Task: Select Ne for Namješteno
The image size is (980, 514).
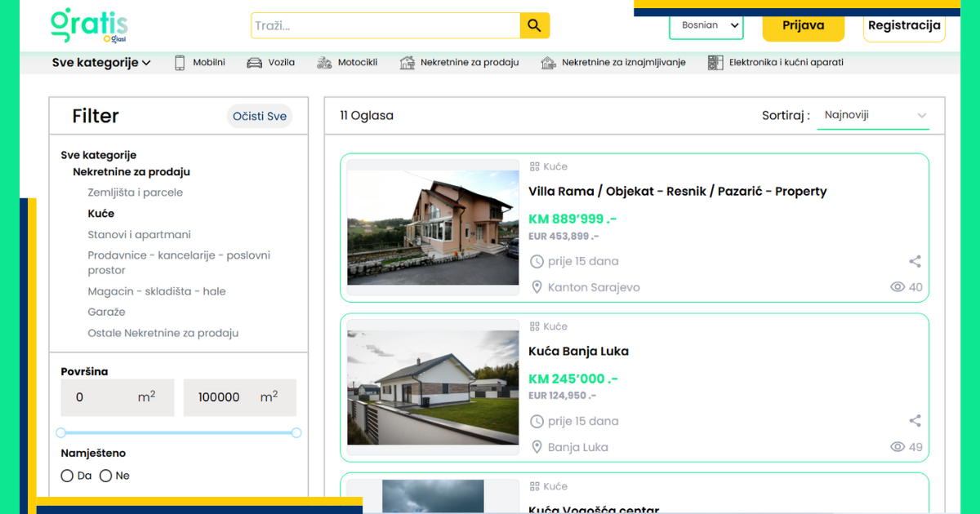Action: [x=105, y=476]
